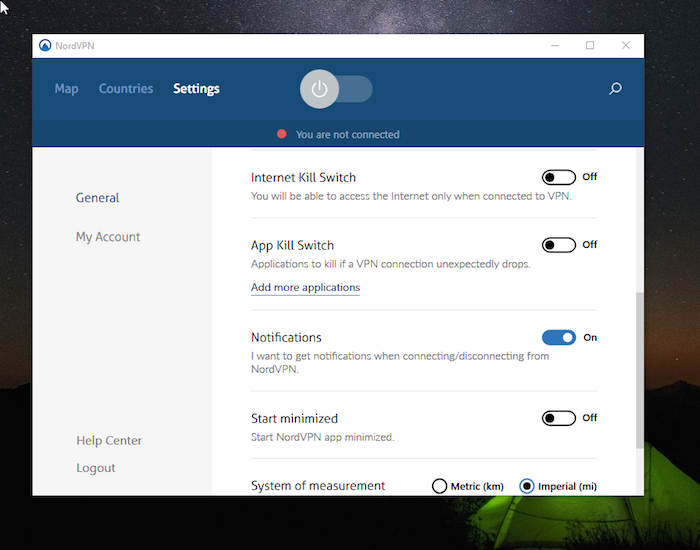Open General settings section
The width and height of the screenshot is (700, 550).
click(97, 198)
